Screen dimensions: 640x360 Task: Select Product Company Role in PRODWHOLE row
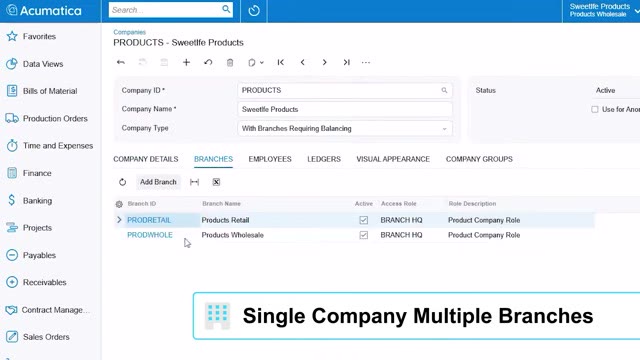[x=484, y=235]
